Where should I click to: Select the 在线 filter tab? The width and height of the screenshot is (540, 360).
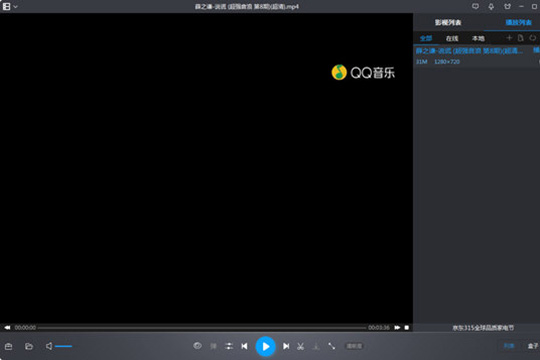(x=452, y=38)
